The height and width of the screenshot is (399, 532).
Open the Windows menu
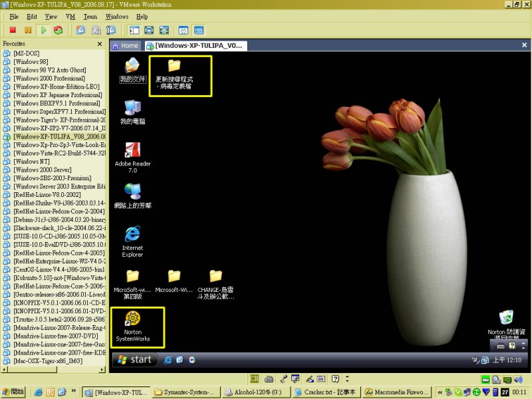117,17
